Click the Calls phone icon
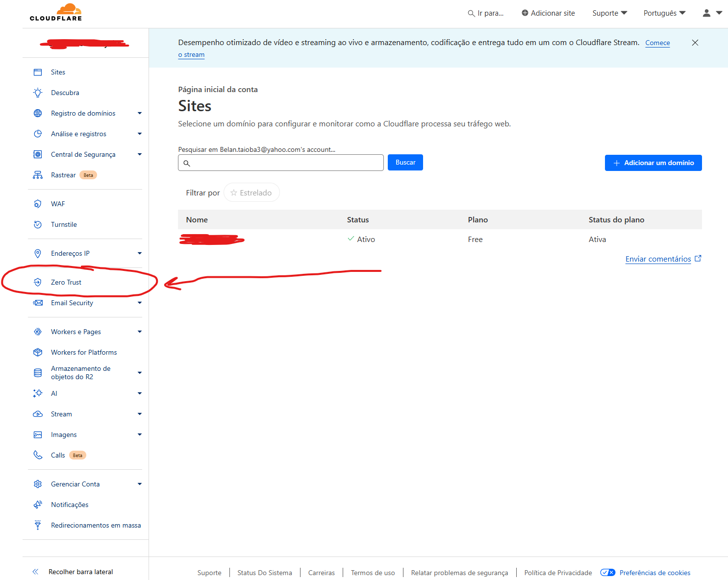 pos(38,455)
